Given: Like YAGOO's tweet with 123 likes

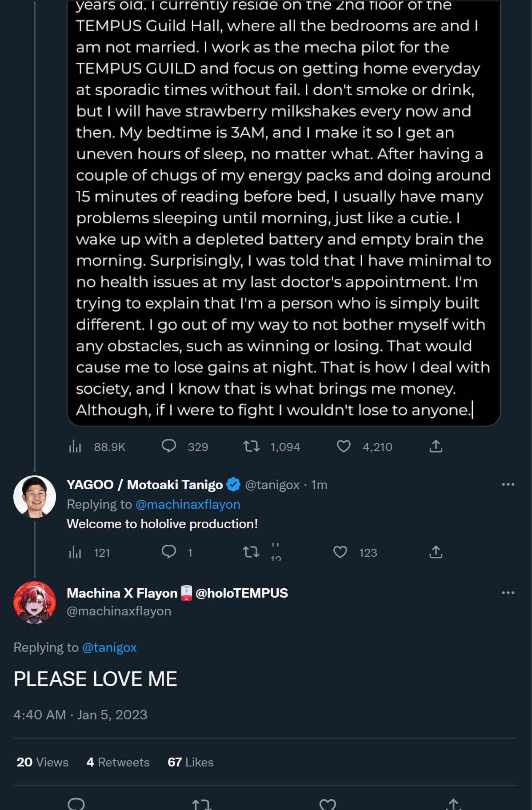Looking at the screenshot, I should click(340, 552).
